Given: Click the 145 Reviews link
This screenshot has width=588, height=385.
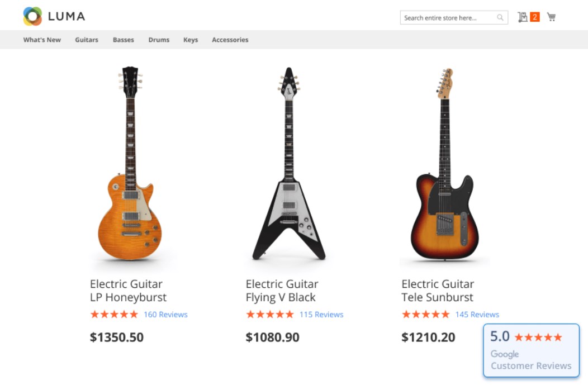Looking at the screenshot, I should pos(477,315).
